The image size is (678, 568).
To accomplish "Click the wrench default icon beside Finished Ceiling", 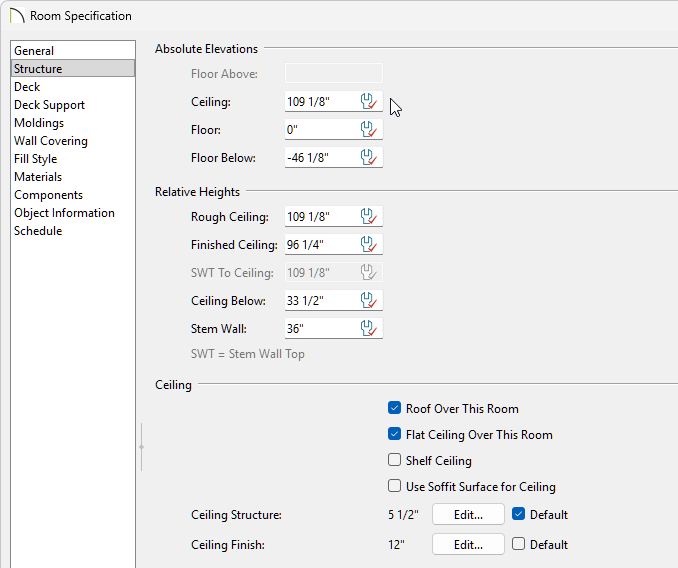I will [x=369, y=245].
